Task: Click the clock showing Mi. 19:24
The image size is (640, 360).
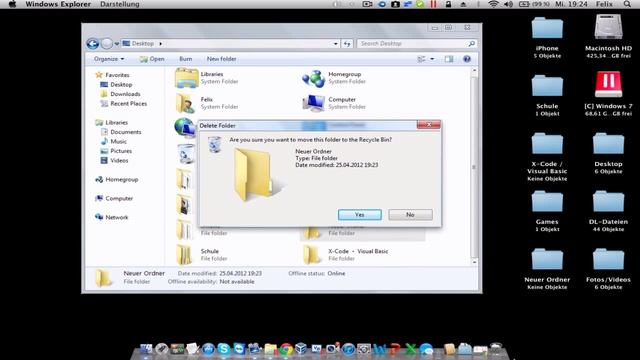Action: tap(571, 4)
